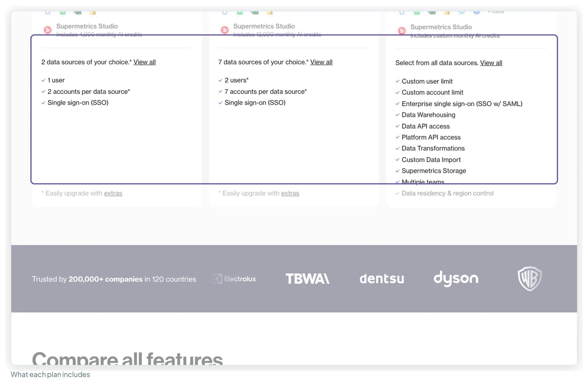Click 'Trusted by 200,000+ companies' text
The image size is (588, 385).
tap(87, 279)
